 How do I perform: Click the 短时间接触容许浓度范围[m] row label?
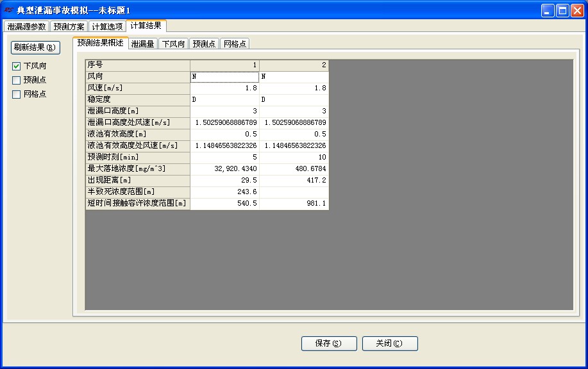click(x=138, y=203)
